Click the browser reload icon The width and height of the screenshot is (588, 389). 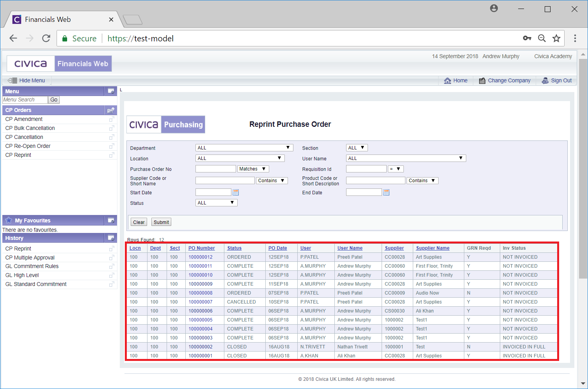pos(46,38)
